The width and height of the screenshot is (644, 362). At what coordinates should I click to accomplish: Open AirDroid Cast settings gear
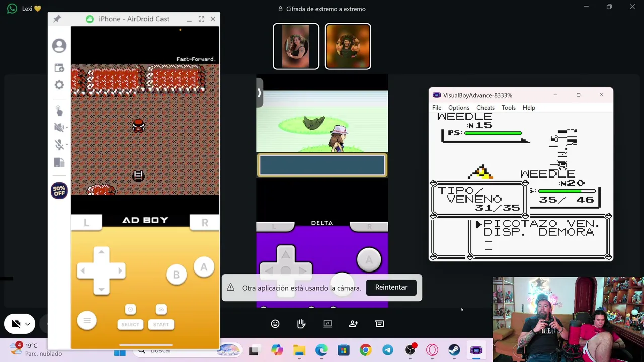59,85
